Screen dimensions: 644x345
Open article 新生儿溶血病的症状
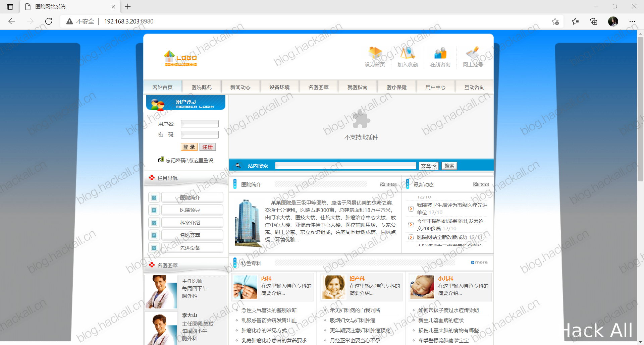(x=441, y=320)
